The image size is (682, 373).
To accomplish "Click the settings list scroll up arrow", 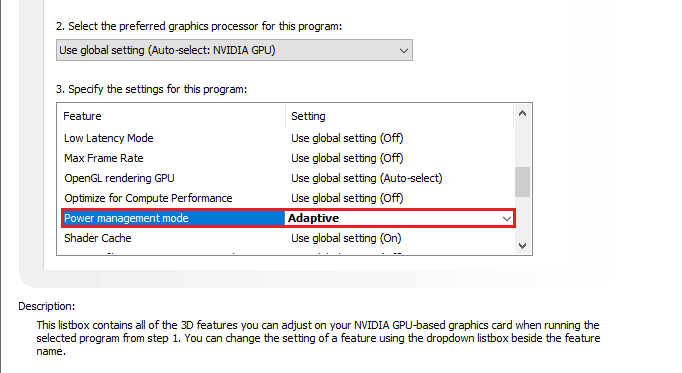I will pyautogui.click(x=522, y=113).
